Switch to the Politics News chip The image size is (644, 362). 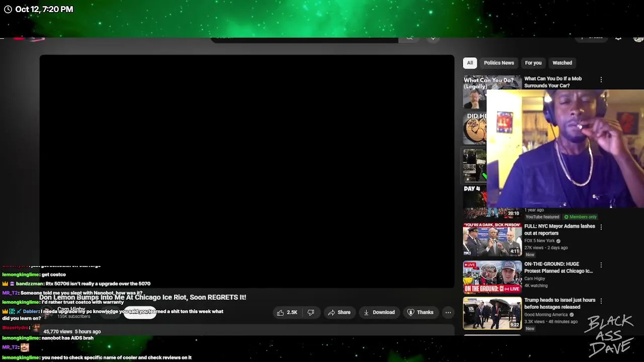tap(499, 63)
